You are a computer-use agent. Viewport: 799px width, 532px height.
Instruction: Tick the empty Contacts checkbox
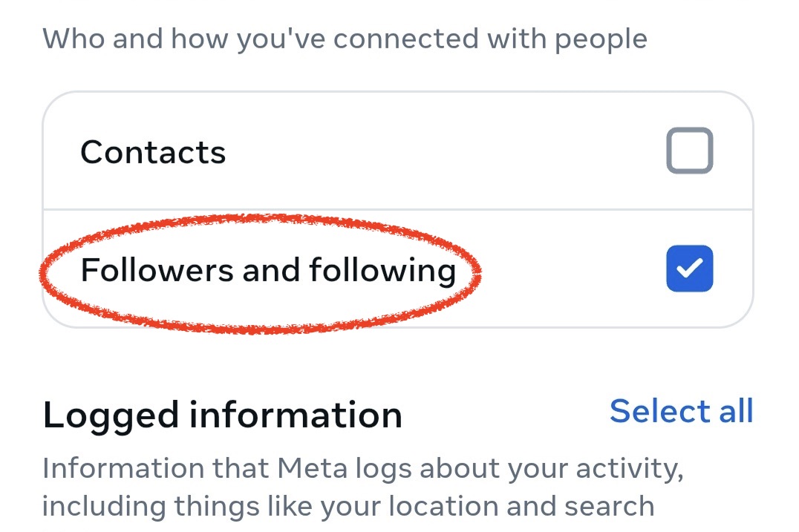689,151
